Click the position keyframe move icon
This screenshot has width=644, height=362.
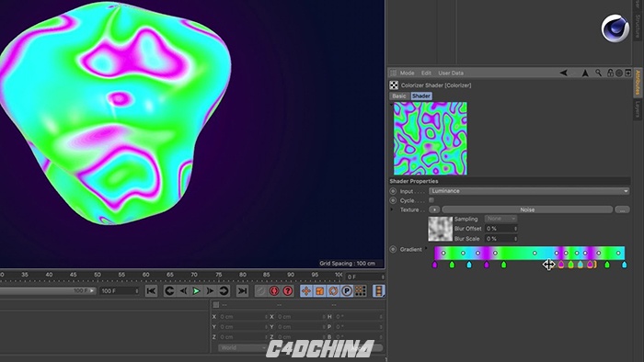[x=306, y=291]
